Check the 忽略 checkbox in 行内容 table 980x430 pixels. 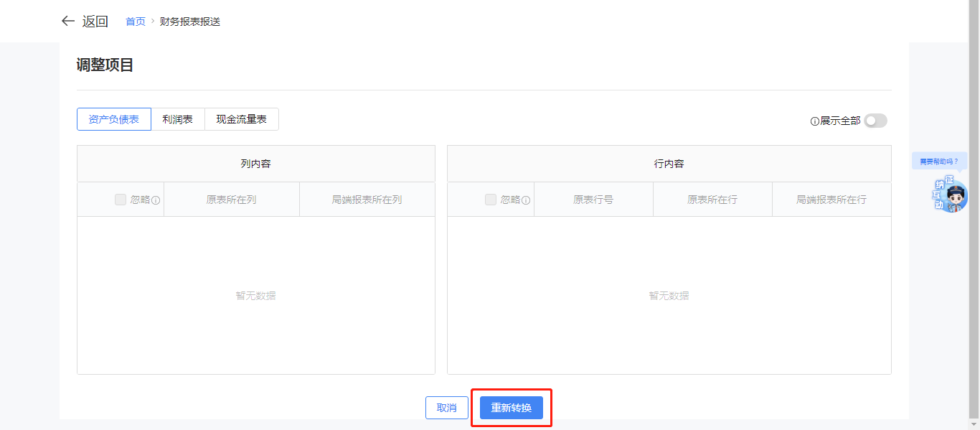coord(491,200)
